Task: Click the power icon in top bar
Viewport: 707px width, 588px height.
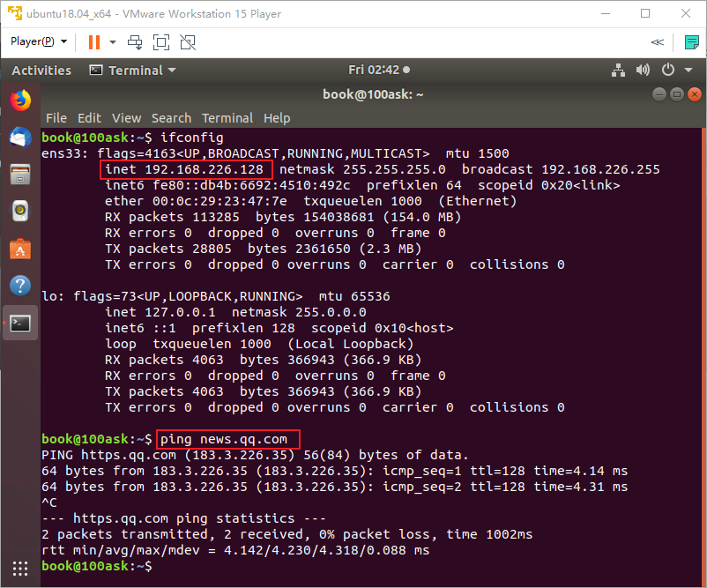Action: (668, 70)
